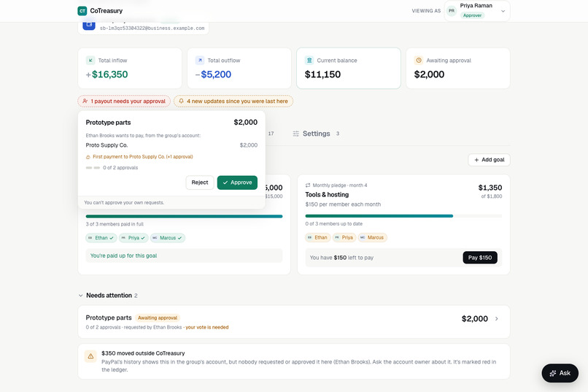Click the sandbox business email address
Image resolution: width=588 pixels, height=392 pixels.
(152, 28)
